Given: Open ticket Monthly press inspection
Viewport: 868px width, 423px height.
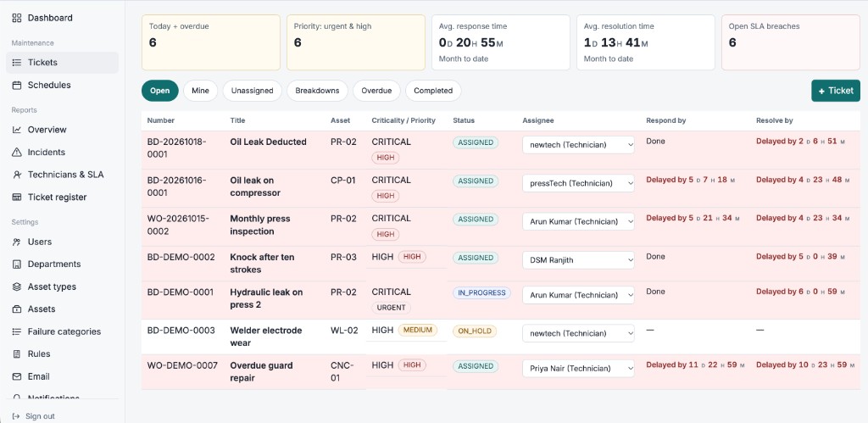Looking at the screenshot, I should click(260, 225).
